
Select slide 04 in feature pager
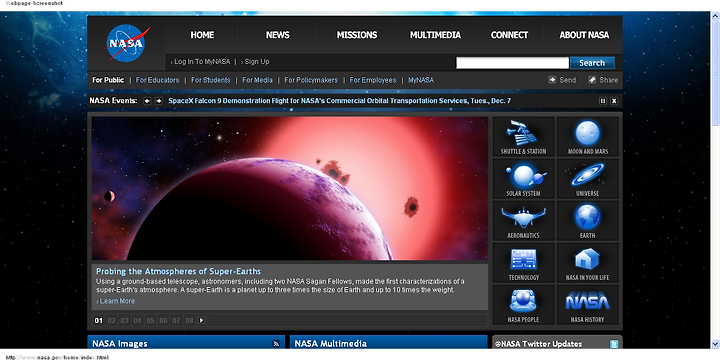point(137,321)
